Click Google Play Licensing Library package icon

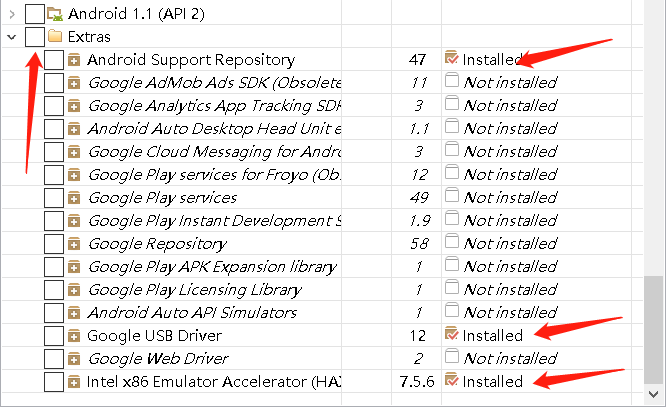74,290
